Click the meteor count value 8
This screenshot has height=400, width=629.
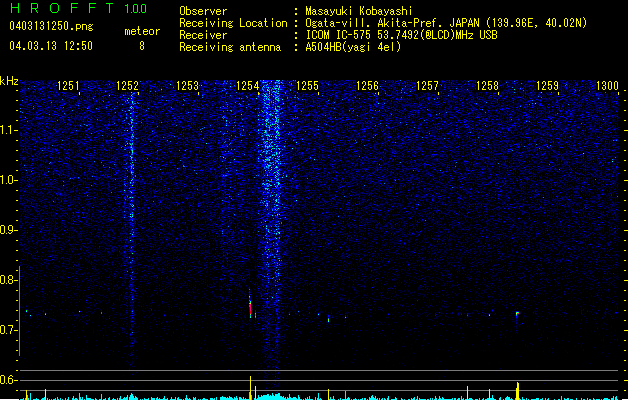click(142, 46)
